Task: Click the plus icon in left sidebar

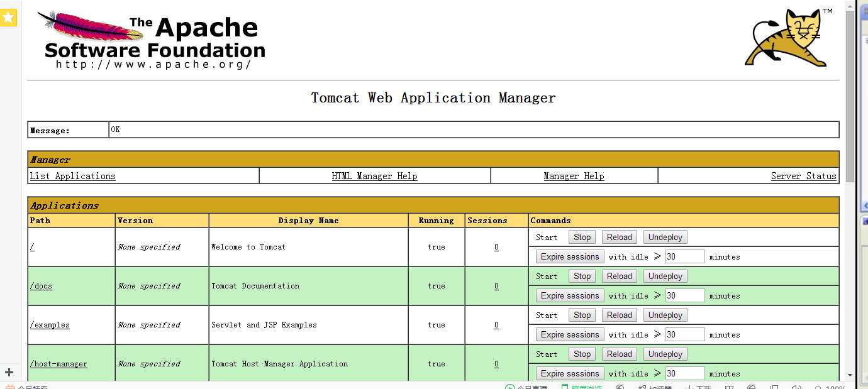Action: click(9, 372)
